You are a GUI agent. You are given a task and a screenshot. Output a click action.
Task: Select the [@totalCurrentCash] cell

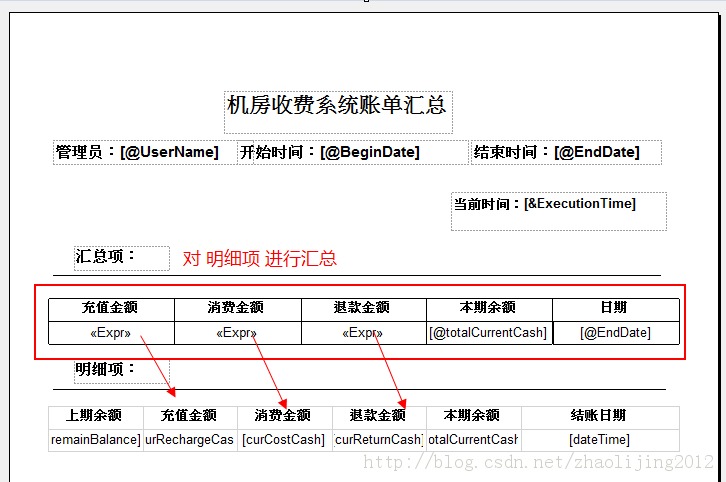(x=489, y=333)
